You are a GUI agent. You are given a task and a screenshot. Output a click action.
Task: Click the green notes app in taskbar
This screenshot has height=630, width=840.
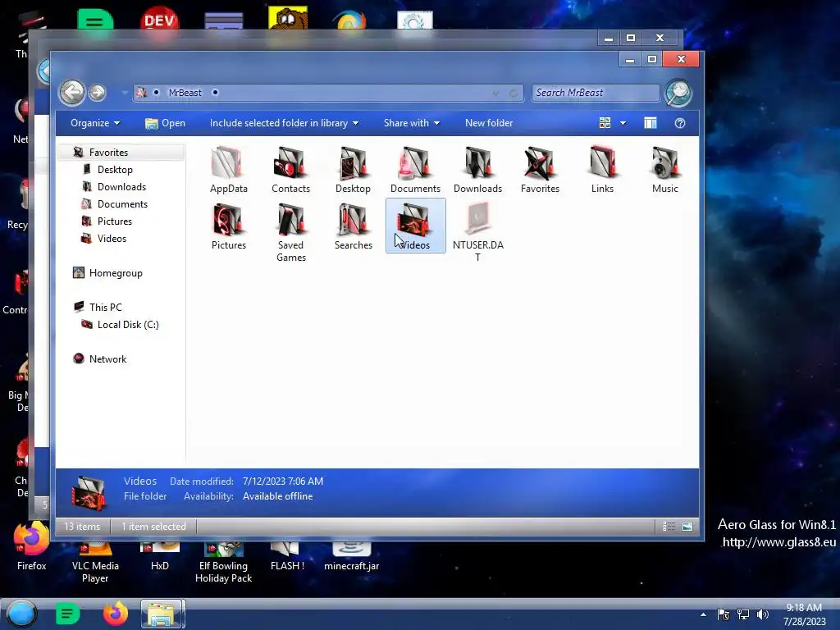(x=67, y=614)
